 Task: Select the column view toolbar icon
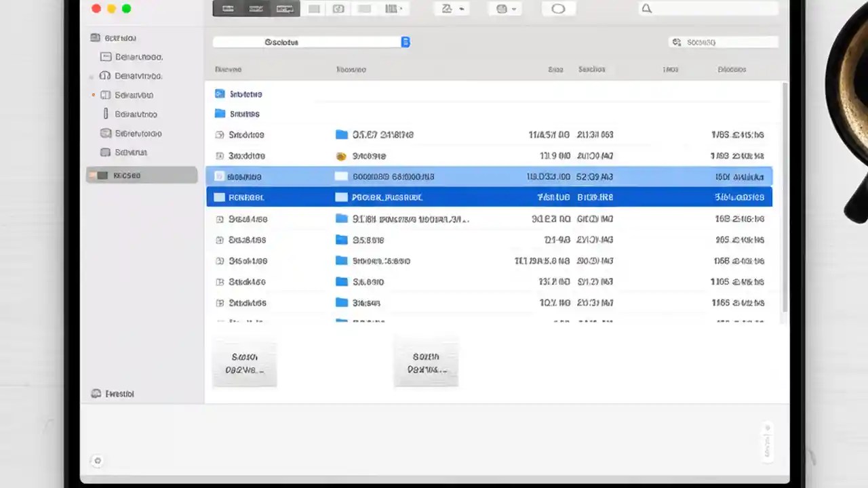pos(284,9)
